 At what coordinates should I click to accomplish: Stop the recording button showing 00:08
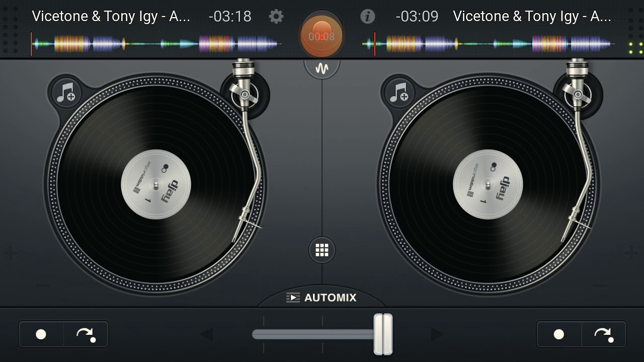click(x=321, y=35)
